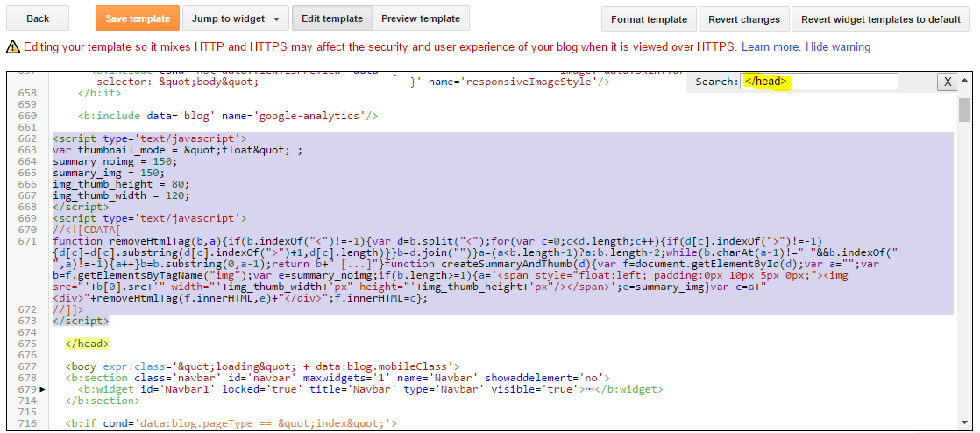
Task: Click the highlighted </head> tag line
Action: pos(87,344)
